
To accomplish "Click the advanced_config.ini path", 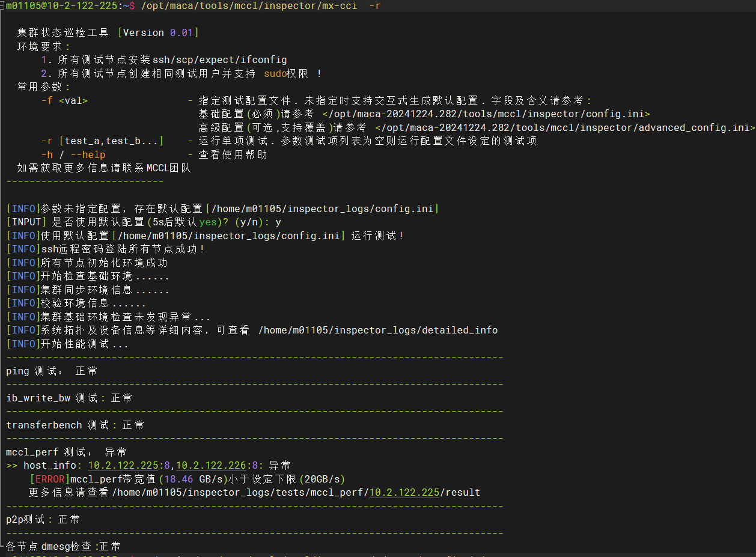I will (565, 128).
